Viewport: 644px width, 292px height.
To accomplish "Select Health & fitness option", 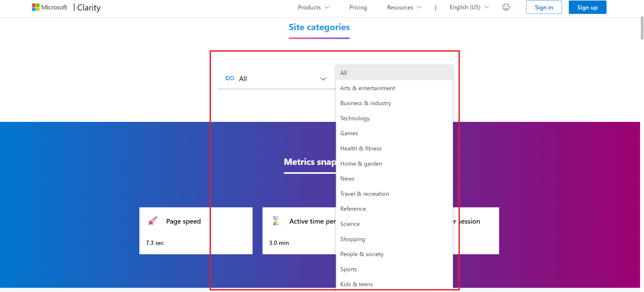I will pyautogui.click(x=361, y=149).
